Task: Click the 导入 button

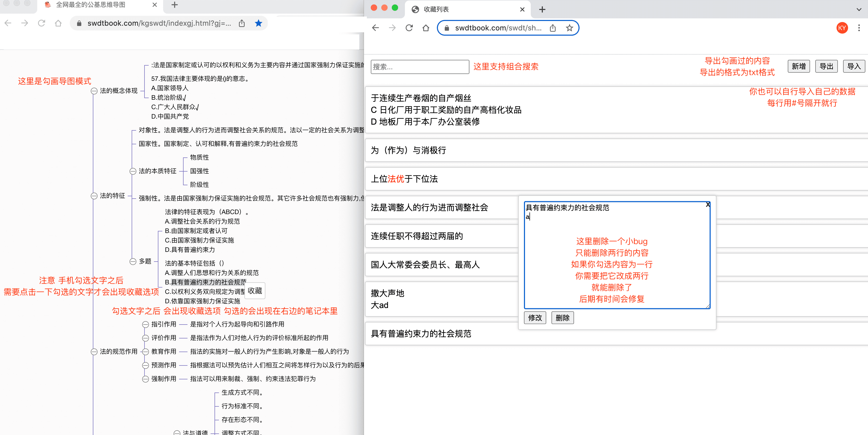Action: 854,66
